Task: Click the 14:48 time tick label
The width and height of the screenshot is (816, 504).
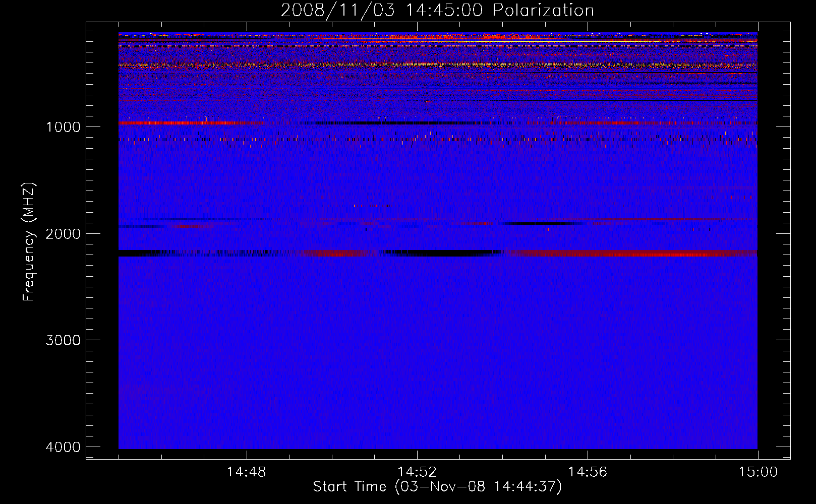Action: 246,472
